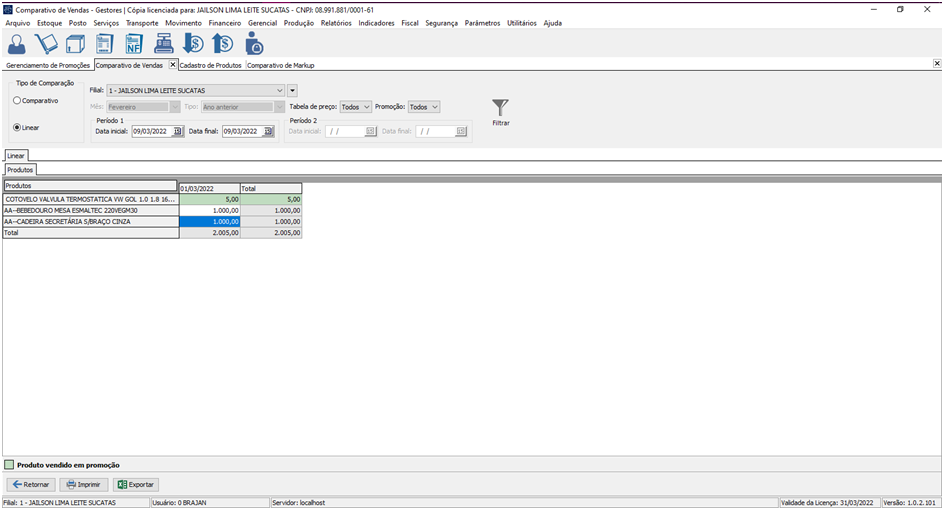Click the Produtos column header

90,185
